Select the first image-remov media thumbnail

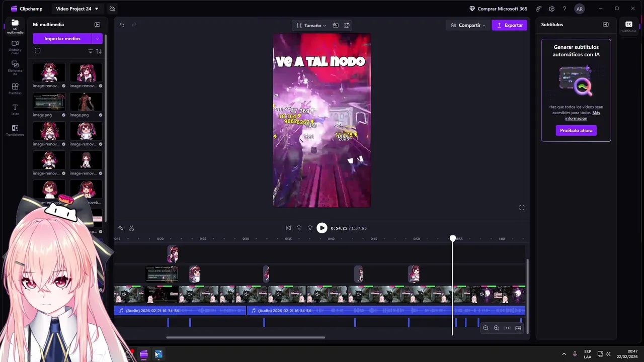pos(49,73)
